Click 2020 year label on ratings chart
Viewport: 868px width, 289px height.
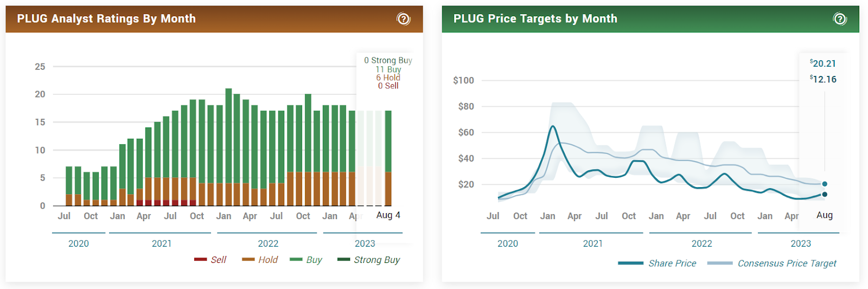click(79, 243)
